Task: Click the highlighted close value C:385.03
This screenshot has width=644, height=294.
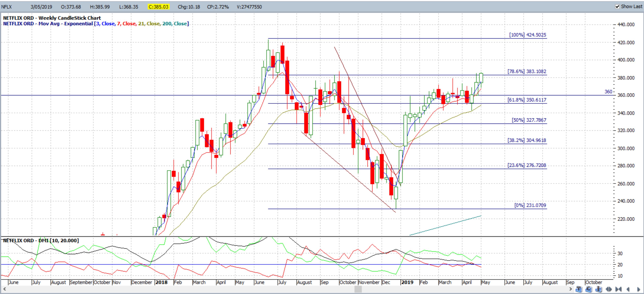Action: [159, 7]
